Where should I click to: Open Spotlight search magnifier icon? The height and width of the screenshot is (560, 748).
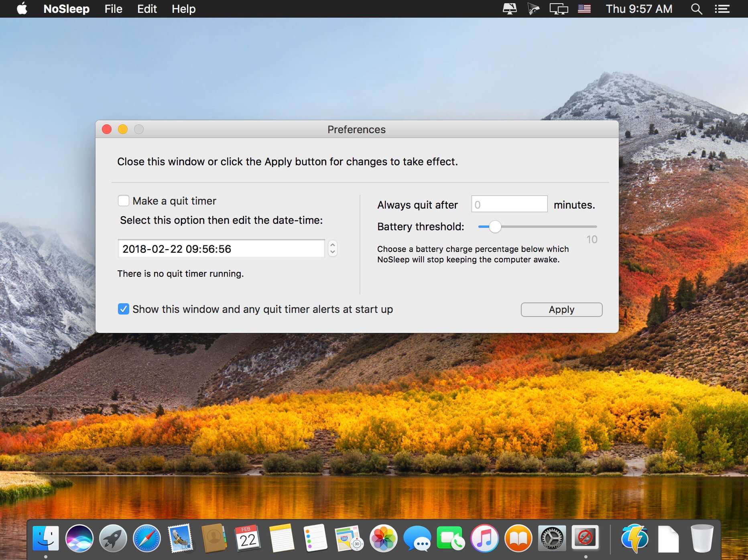click(696, 9)
